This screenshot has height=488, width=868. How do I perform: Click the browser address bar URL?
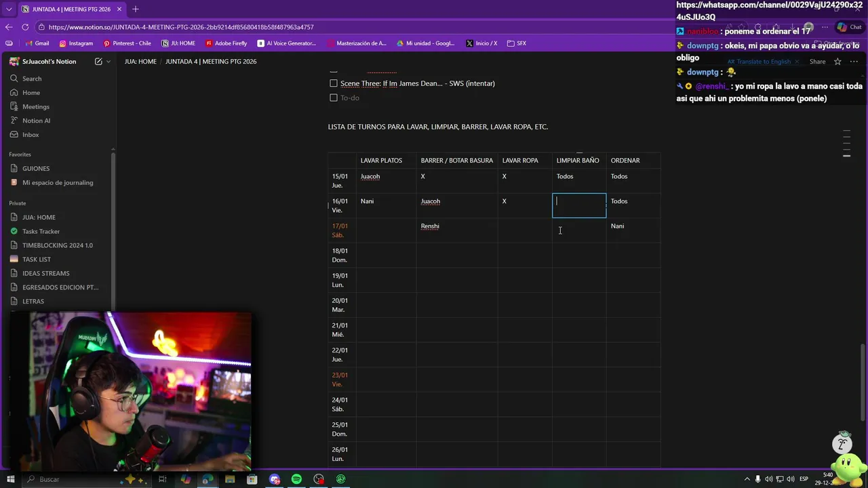click(181, 27)
